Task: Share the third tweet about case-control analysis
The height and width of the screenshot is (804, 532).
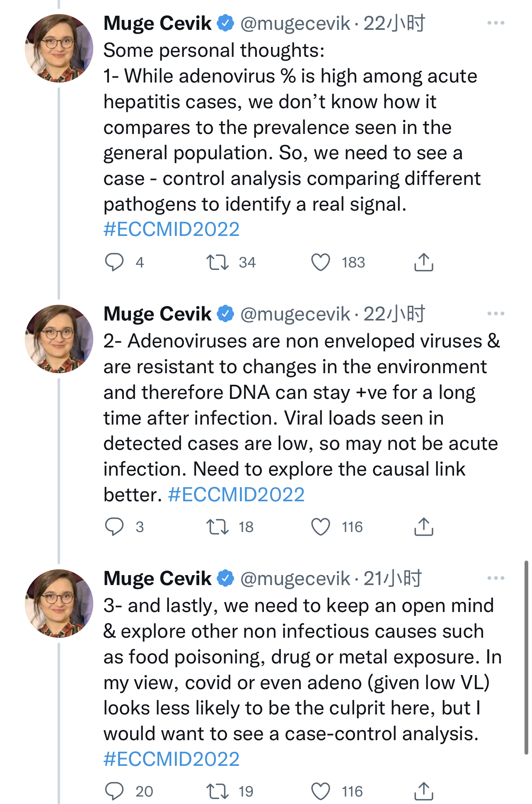Action: coord(423,791)
